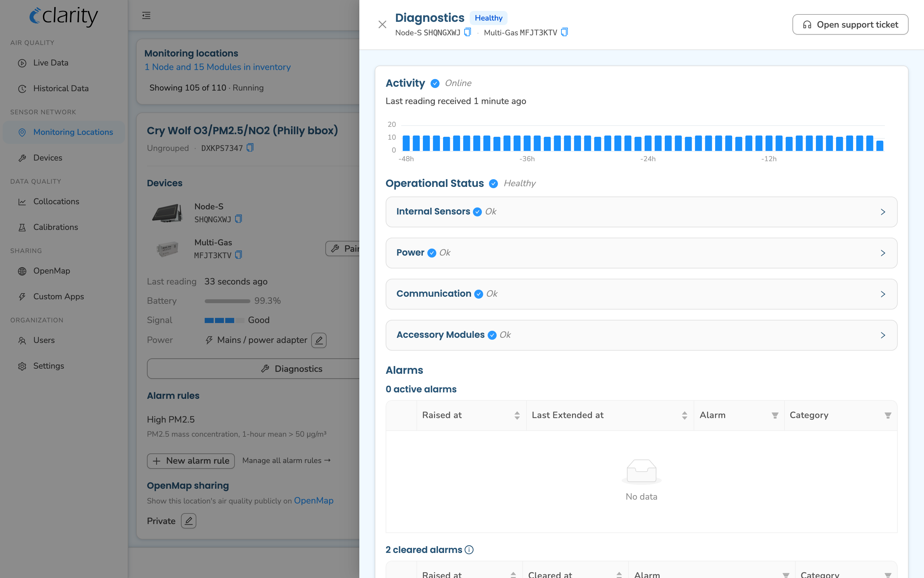Click the Node-S device thumbnail
This screenshot has height=578, width=924.
tap(167, 213)
